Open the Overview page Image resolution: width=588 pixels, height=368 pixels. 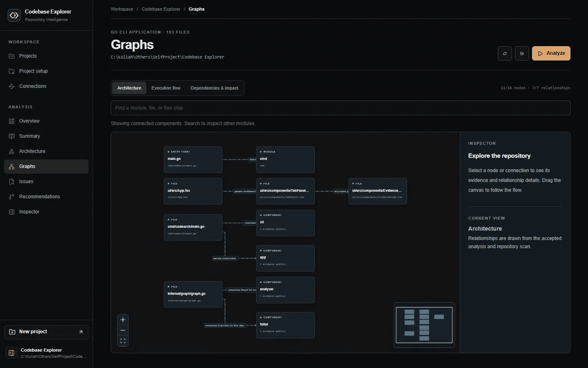pos(46,121)
